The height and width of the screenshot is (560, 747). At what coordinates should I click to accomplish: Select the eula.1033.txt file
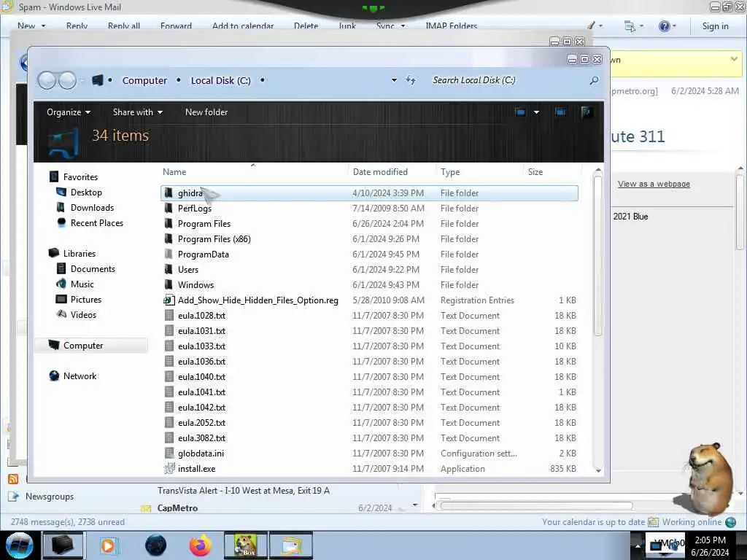point(369,346)
